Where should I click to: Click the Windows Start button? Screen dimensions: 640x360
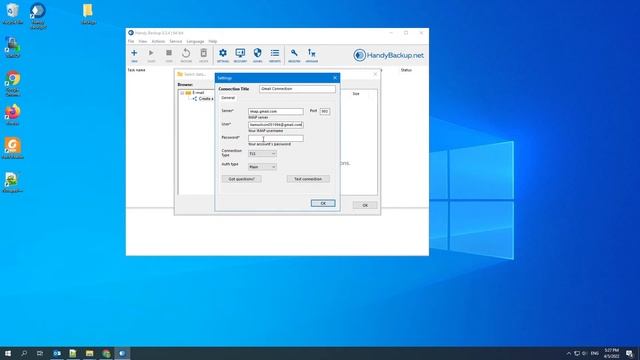coord(8,353)
